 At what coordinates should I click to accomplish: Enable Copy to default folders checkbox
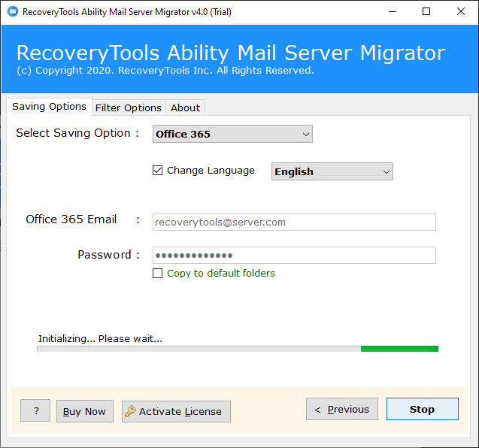(157, 273)
